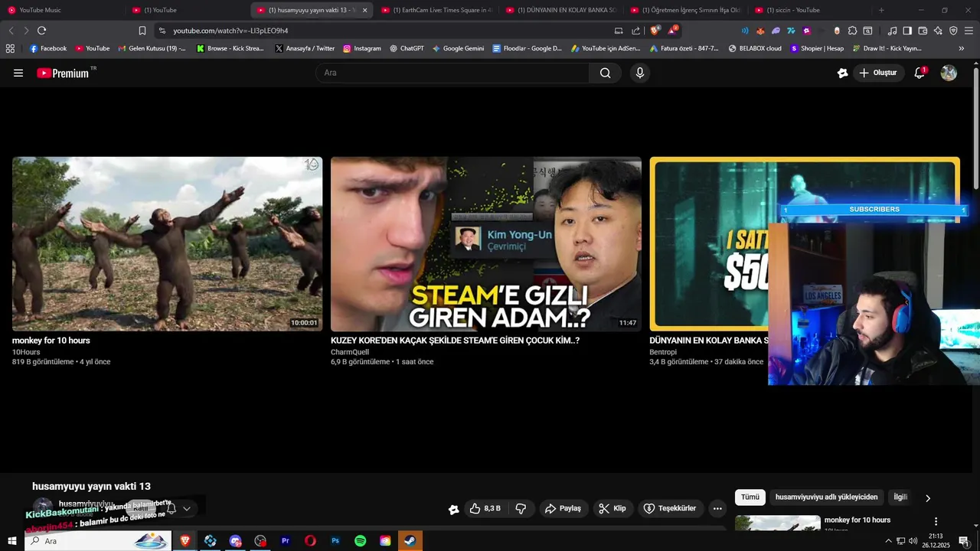
Task: Open Spotify from the taskbar
Action: point(360,541)
